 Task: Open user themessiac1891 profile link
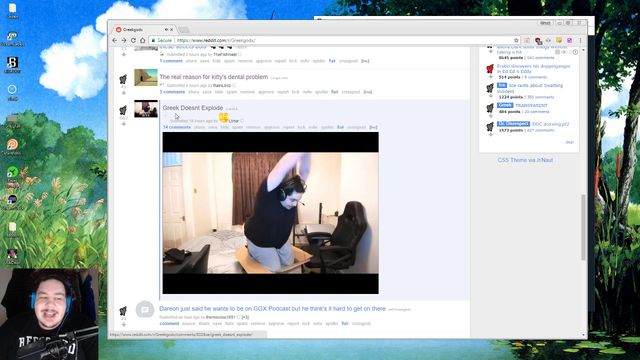pyautogui.click(x=221, y=317)
